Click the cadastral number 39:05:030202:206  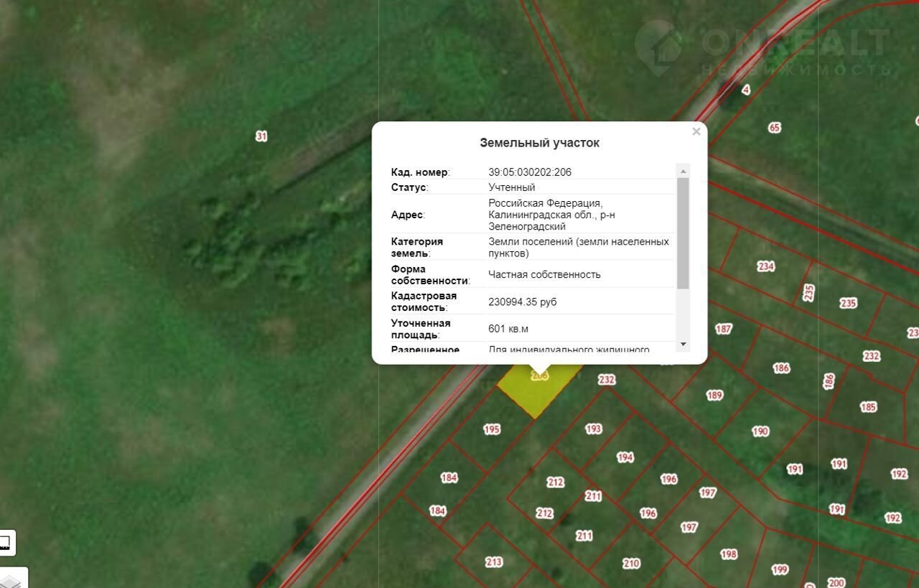(x=530, y=172)
